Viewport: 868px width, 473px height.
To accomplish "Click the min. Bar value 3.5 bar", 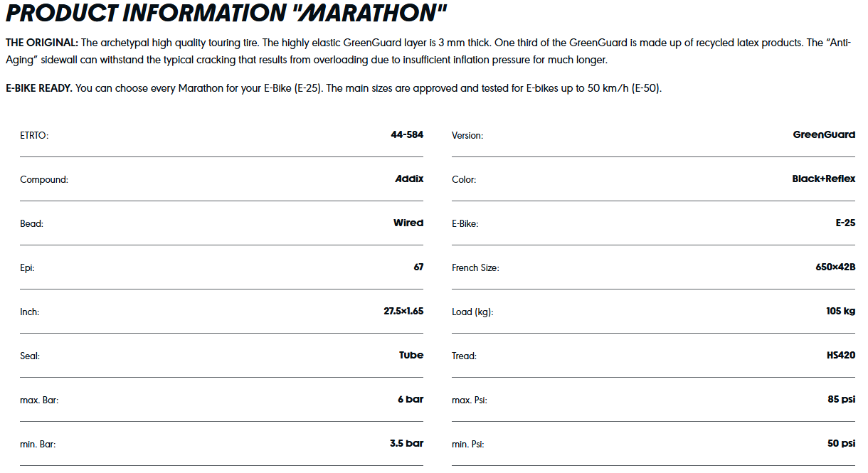I will [x=406, y=443].
